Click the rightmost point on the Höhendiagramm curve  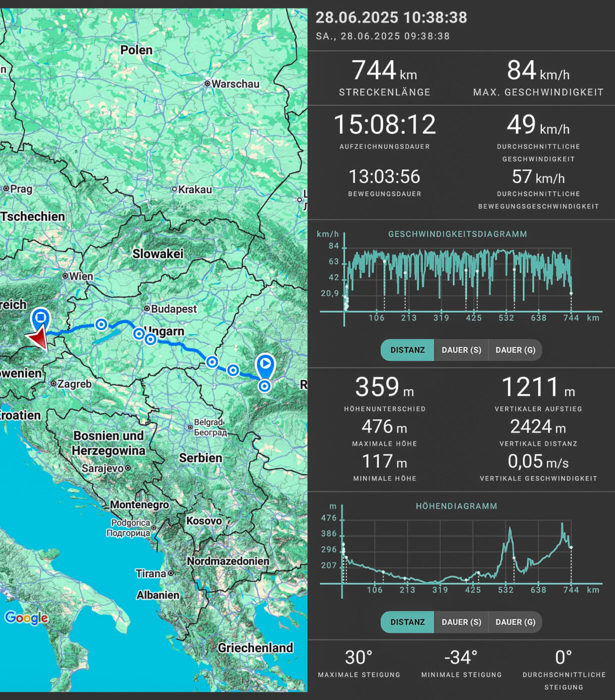pos(571,547)
